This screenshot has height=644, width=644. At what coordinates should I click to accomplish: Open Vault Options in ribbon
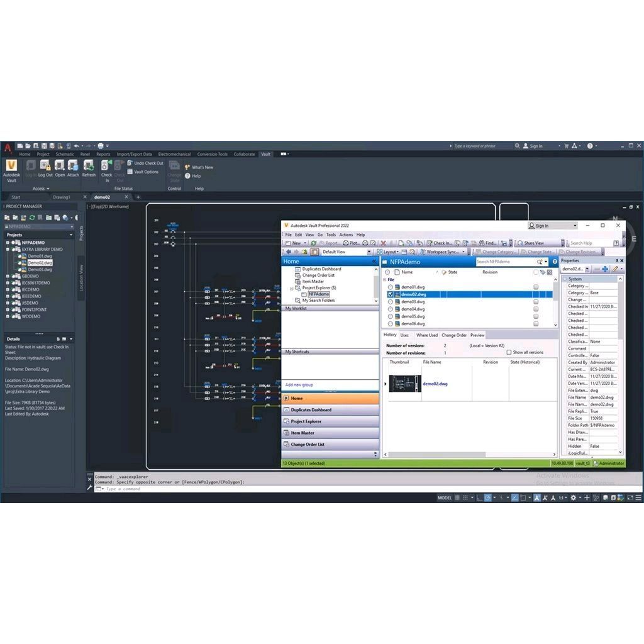pos(143,172)
